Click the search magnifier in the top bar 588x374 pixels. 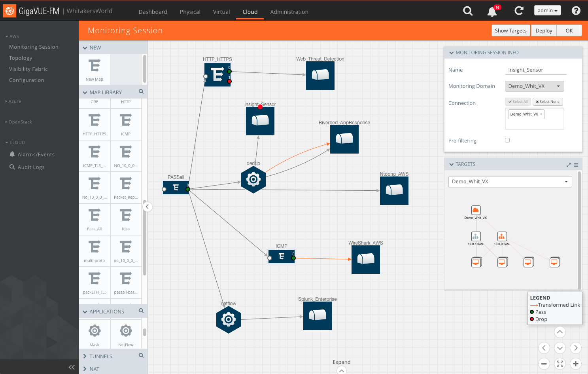click(x=468, y=11)
